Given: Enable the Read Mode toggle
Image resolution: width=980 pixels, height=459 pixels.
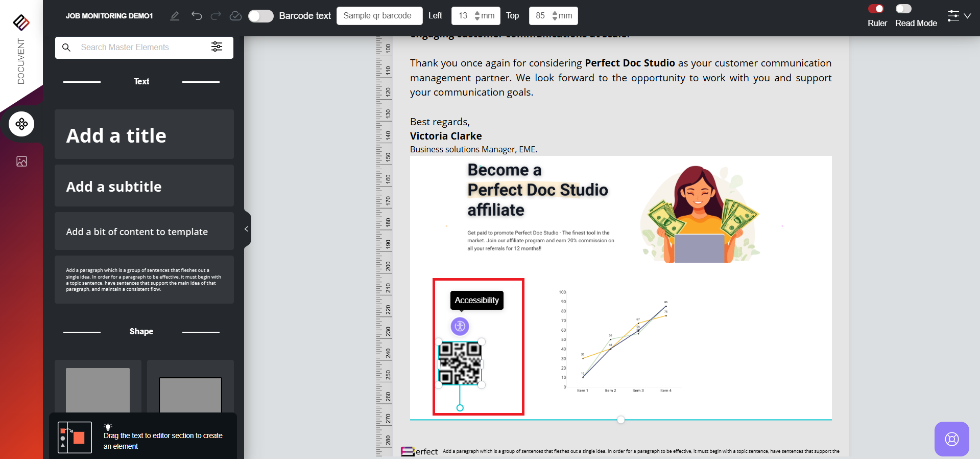Looking at the screenshot, I should [903, 9].
